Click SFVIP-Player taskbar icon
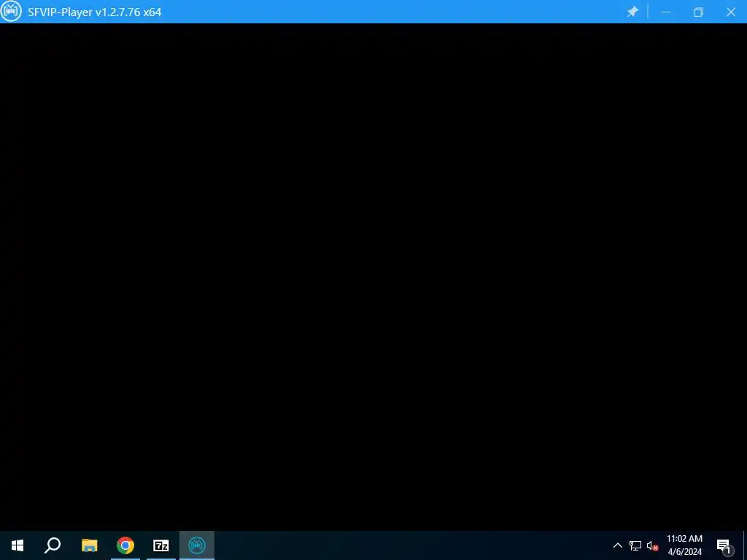747x560 pixels. 197,545
